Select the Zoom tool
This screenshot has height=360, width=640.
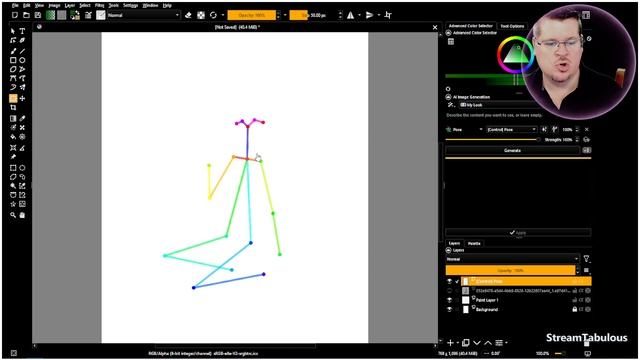13,215
